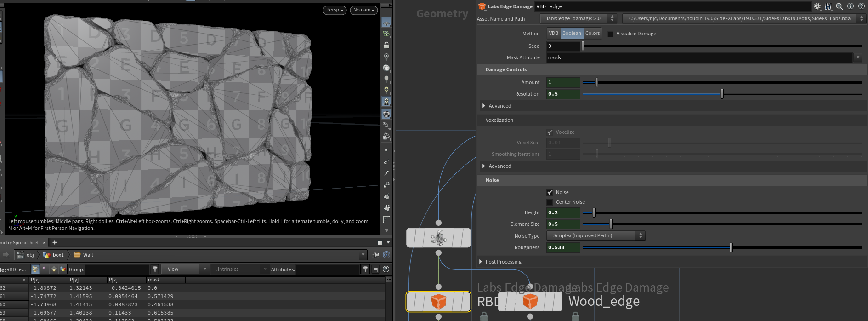This screenshot has height=321, width=868.
Task: Click the Group filter funnel icon
Action: [x=155, y=269]
